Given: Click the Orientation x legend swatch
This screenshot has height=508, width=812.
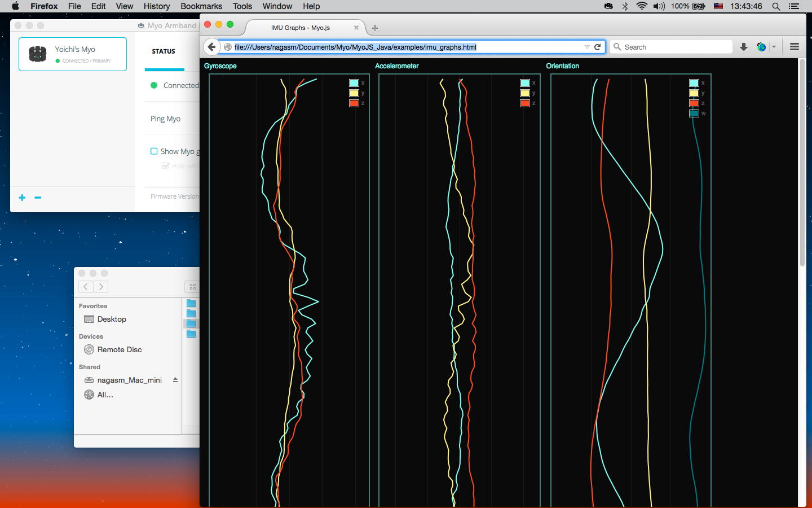Looking at the screenshot, I should pyautogui.click(x=694, y=83).
